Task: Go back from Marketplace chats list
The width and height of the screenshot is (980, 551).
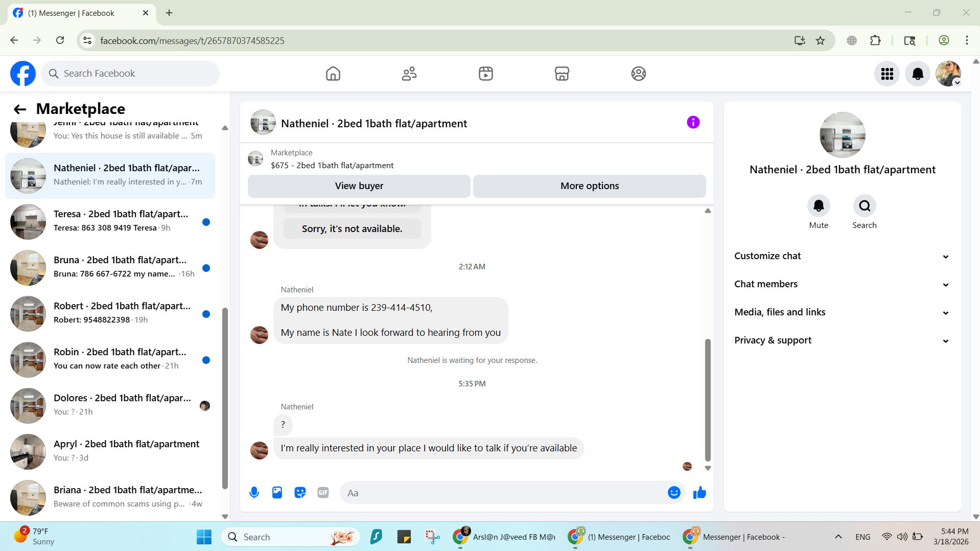Action: pos(20,109)
